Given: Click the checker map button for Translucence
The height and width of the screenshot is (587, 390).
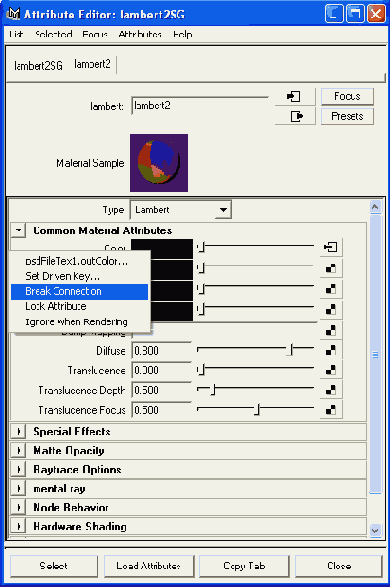Looking at the screenshot, I should pyautogui.click(x=331, y=370).
